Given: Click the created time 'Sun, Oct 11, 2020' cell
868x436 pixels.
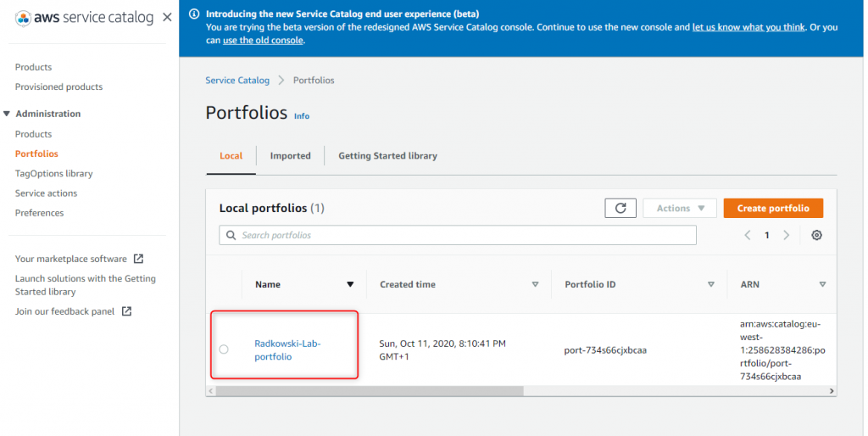Looking at the screenshot, I should [x=442, y=350].
